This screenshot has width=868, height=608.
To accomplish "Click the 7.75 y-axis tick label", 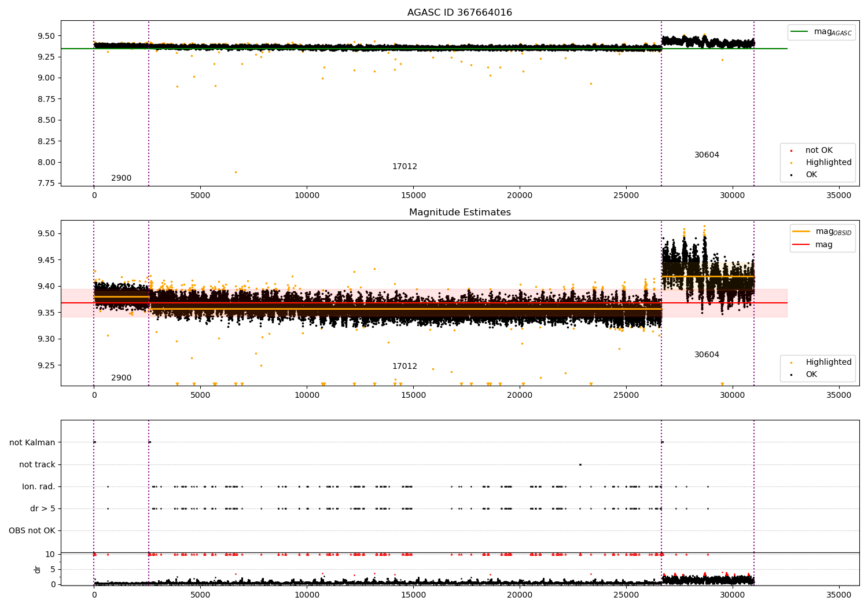I will 46,184.
